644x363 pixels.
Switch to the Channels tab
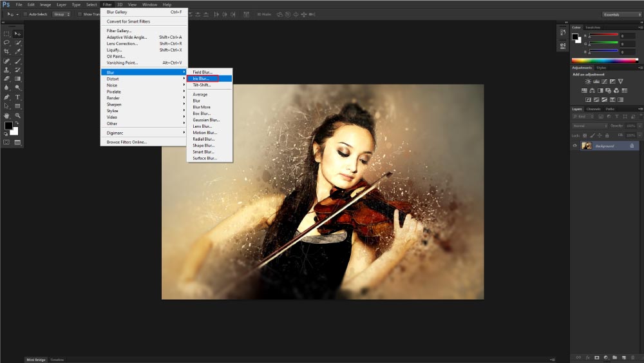594,109
